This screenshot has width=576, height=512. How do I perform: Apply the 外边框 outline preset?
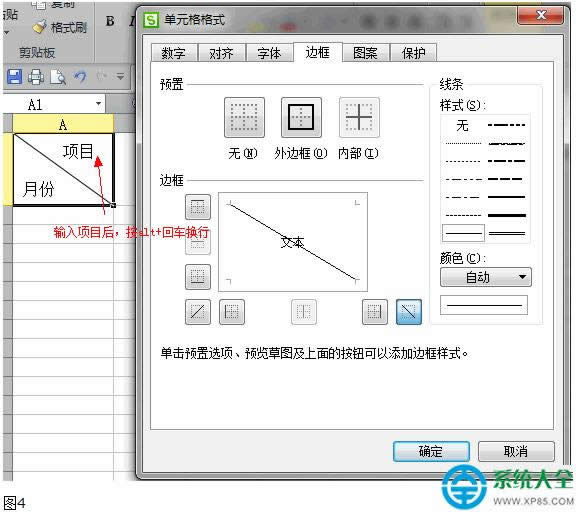click(x=301, y=118)
